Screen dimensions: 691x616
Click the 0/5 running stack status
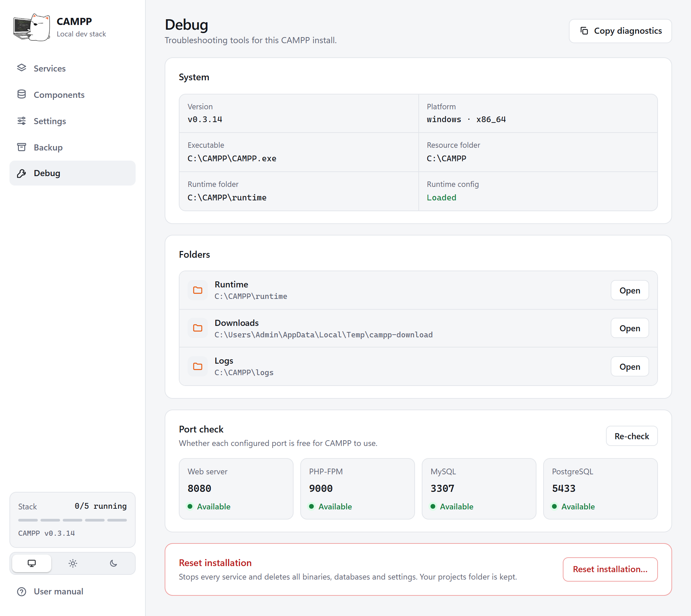[101, 506]
